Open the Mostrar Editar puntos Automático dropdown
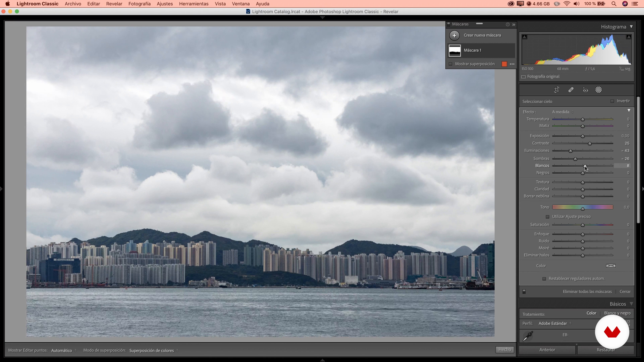644x362 pixels. (x=64, y=350)
